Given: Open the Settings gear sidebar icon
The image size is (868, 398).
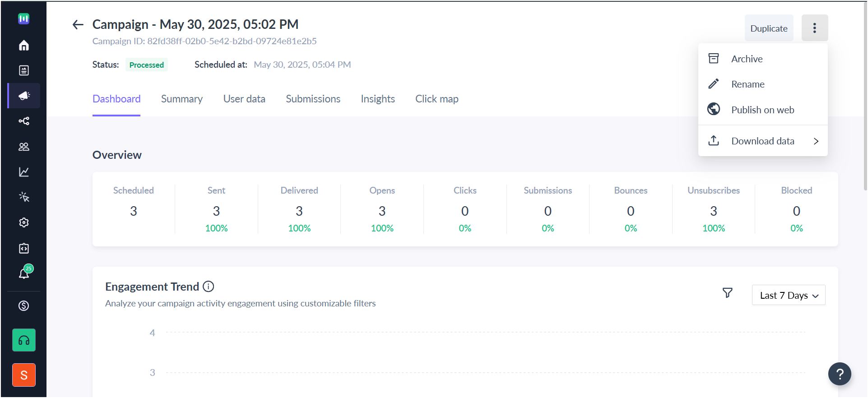Looking at the screenshot, I should (24, 222).
